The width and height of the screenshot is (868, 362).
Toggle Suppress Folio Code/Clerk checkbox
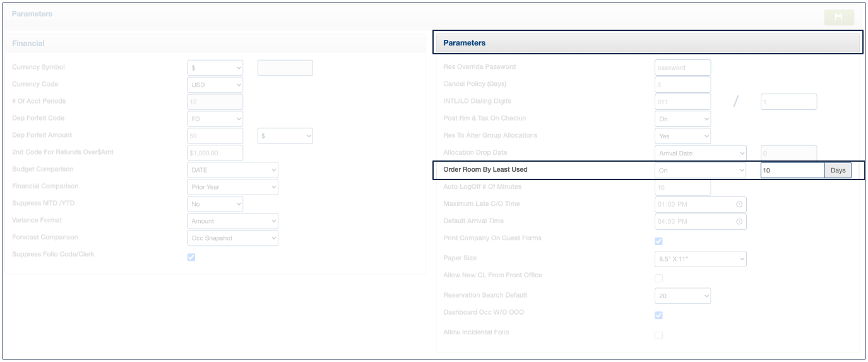pyautogui.click(x=191, y=257)
